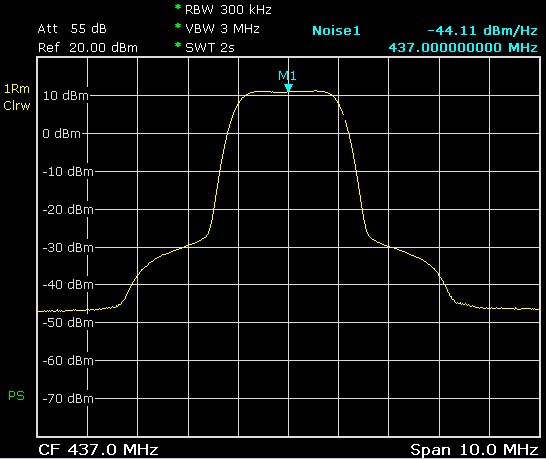Screen dimensions: 546x459
Task: Click the -44.11 dBm/Hz marker readout
Action: tap(482, 31)
